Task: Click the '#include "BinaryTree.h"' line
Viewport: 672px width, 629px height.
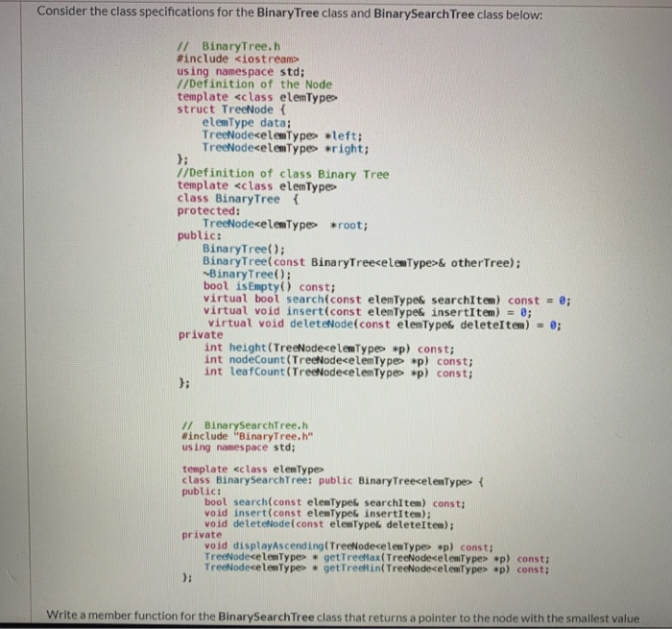Action: pyautogui.click(x=248, y=436)
